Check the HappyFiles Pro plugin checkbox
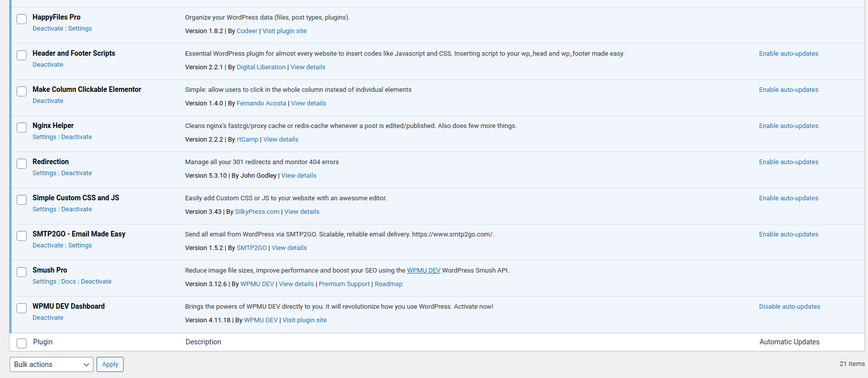This screenshot has width=868, height=378. click(22, 19)
